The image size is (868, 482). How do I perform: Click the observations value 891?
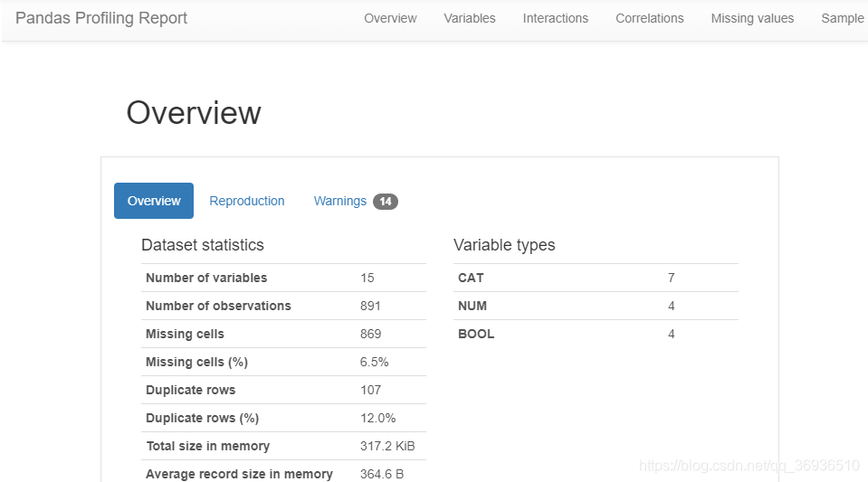[370, 306]
